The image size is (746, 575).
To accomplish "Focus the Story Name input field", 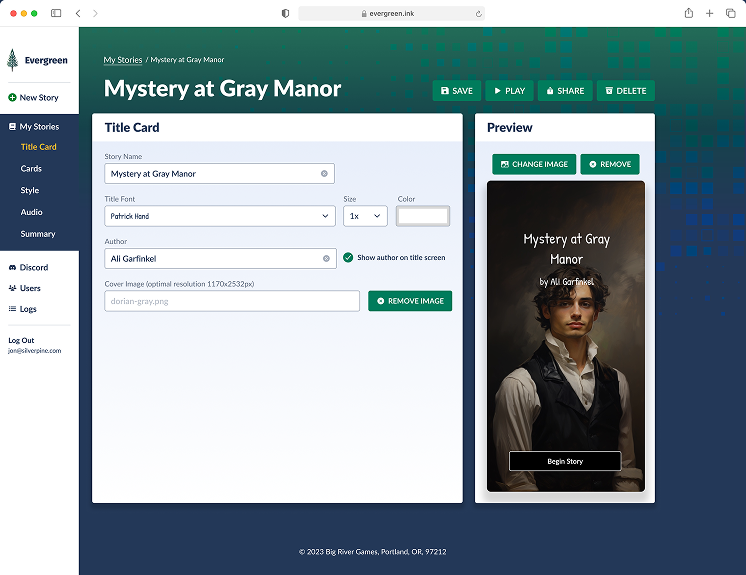I will point(220,174).
